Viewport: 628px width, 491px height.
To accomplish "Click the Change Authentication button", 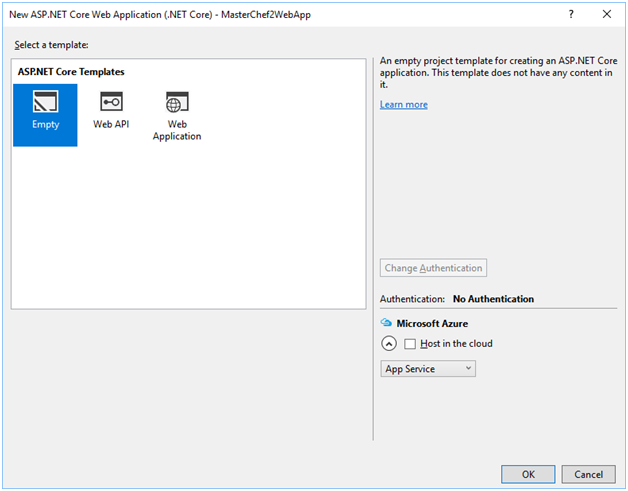I will (x=433, y=268).
